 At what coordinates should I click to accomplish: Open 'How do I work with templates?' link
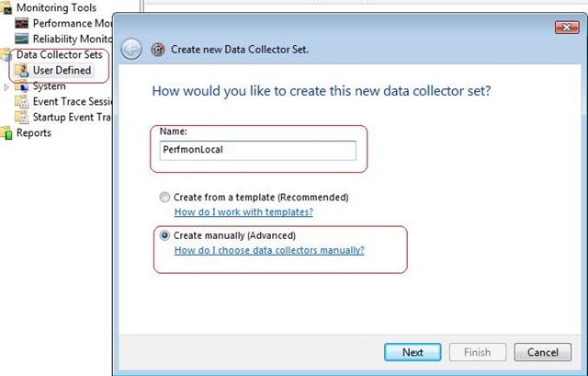coord(243,211)
